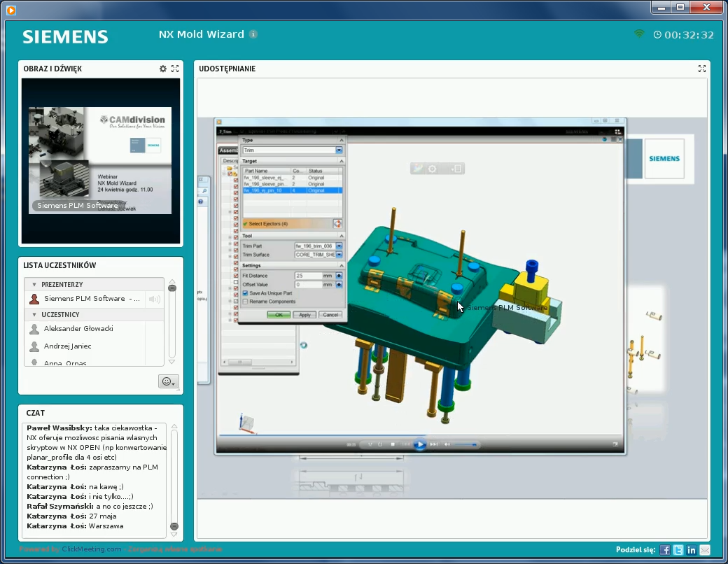Collapse the Type section
728x564 pixels.
pyautogui.click(x=342, y=140)
